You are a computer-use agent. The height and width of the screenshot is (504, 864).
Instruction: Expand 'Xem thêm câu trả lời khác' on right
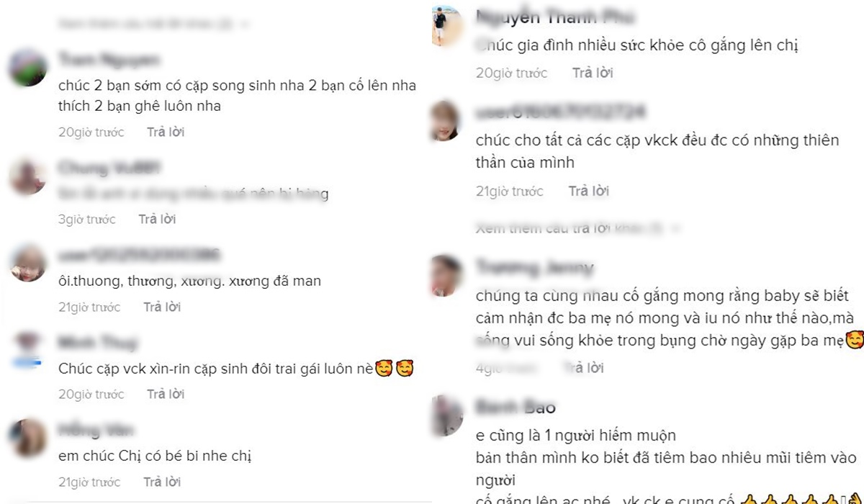578,229
